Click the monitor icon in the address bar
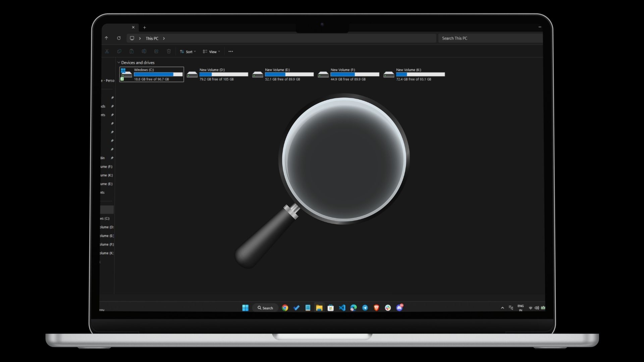The image size is (644, 362). point(132,38)
